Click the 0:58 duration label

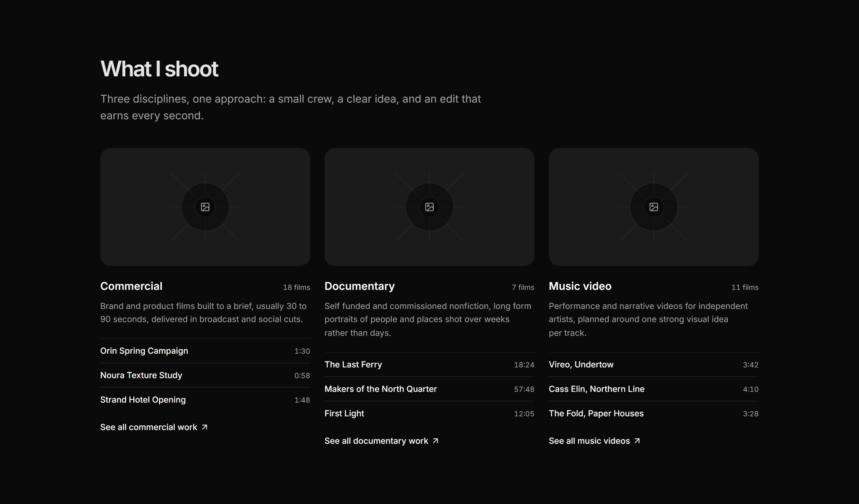coord(302,375)
